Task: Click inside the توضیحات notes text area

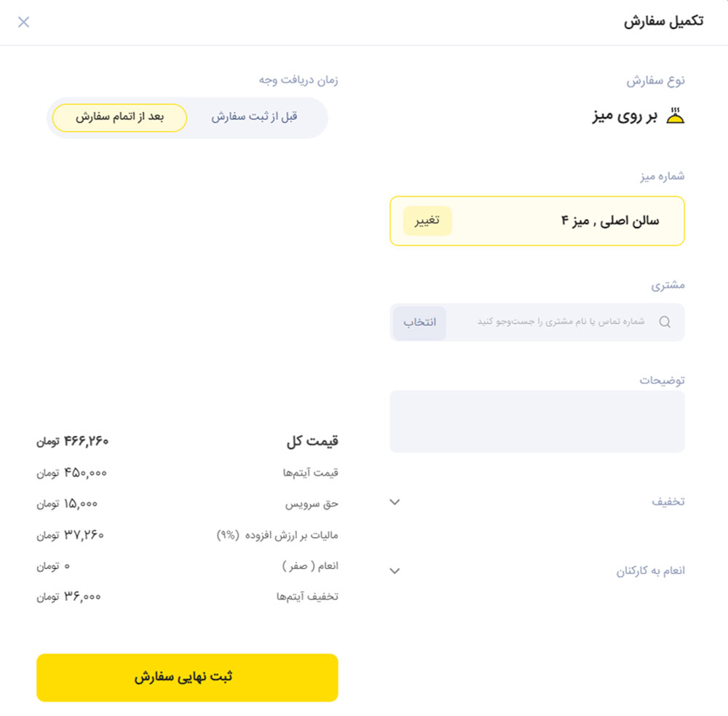Action: coord(537,421)
